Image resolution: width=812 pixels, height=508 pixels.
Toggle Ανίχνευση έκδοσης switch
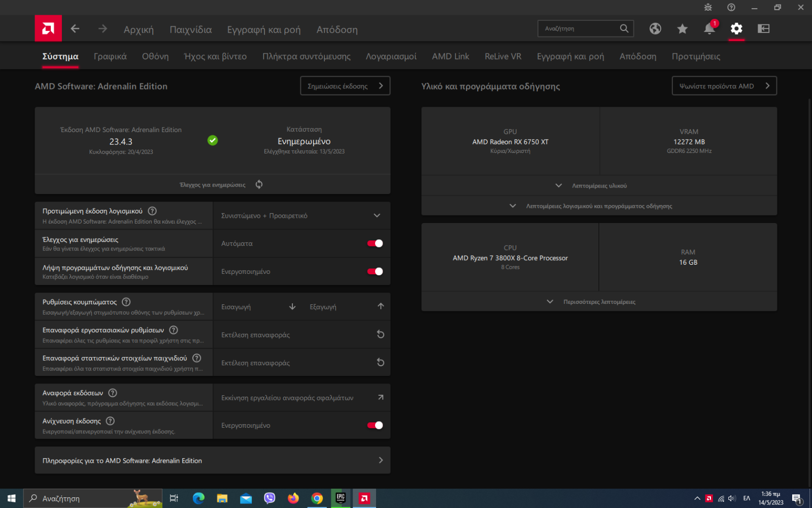click(375, 425)
